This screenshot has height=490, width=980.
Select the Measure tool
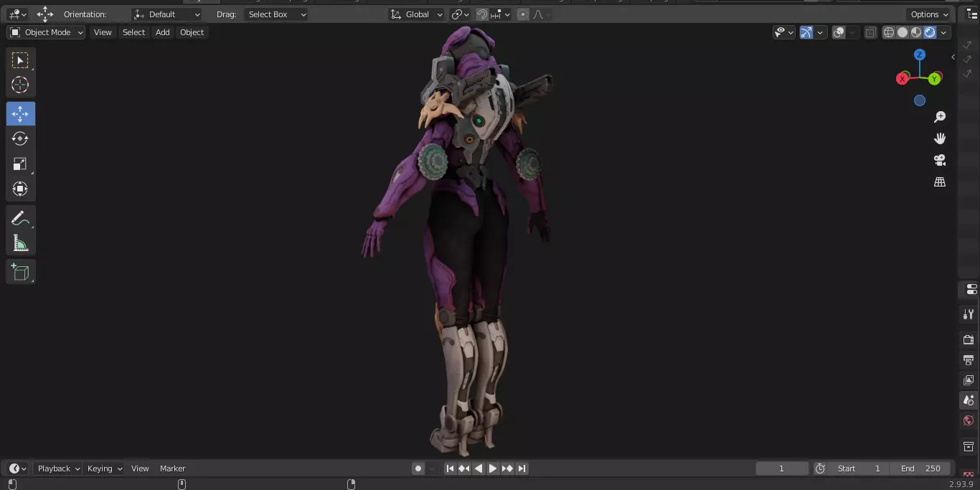click(20, 243)
